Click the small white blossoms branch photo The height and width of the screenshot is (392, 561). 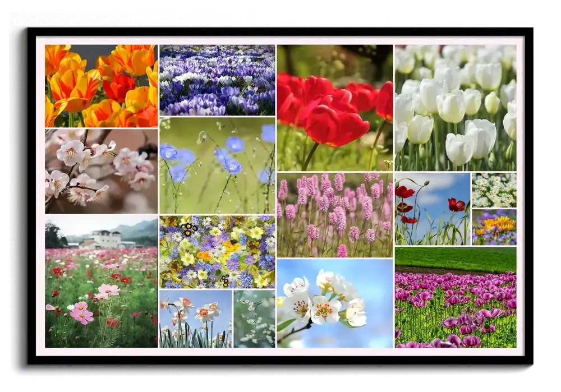click(x=254, y=319)
